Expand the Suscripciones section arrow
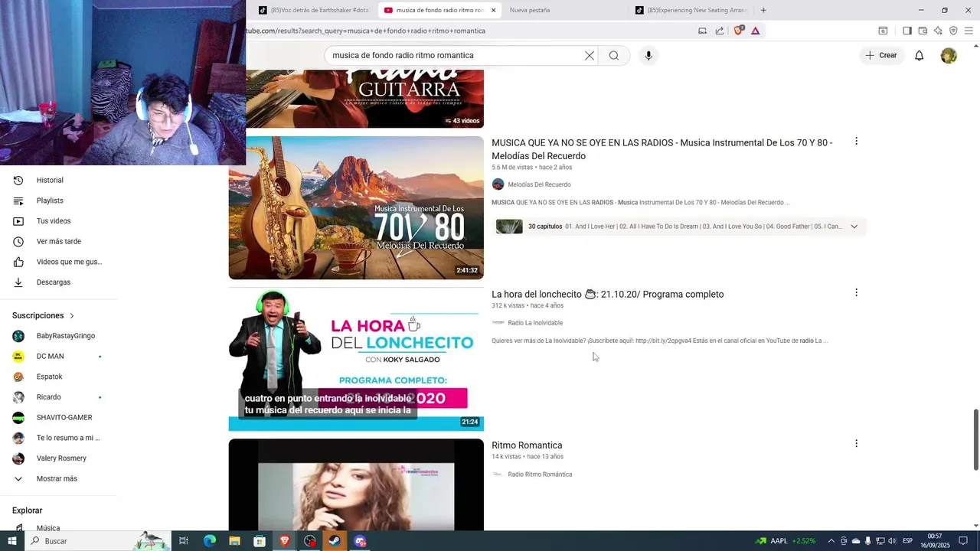The height and width of the screenshot is (551, 980). [72, 315]
